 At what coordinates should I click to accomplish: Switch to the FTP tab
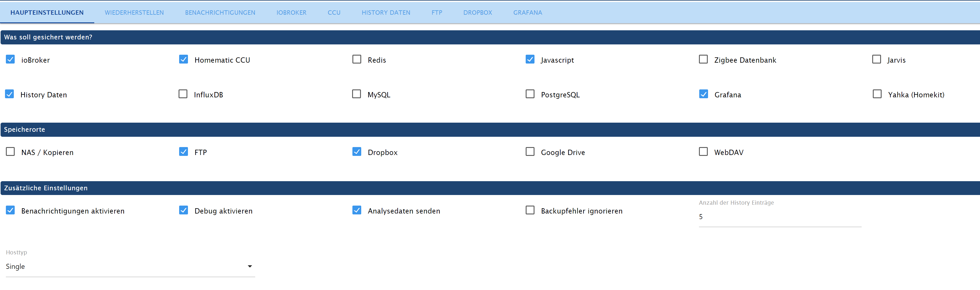pyautogui.click(x=437, y=13)
